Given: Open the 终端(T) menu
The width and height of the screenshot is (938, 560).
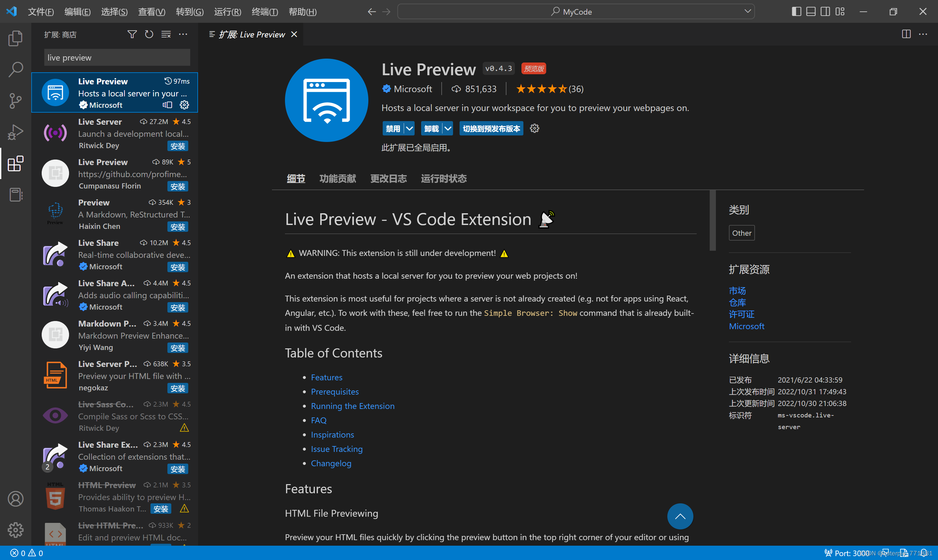Looking at the screenshot, I should (x=265, y=12).
